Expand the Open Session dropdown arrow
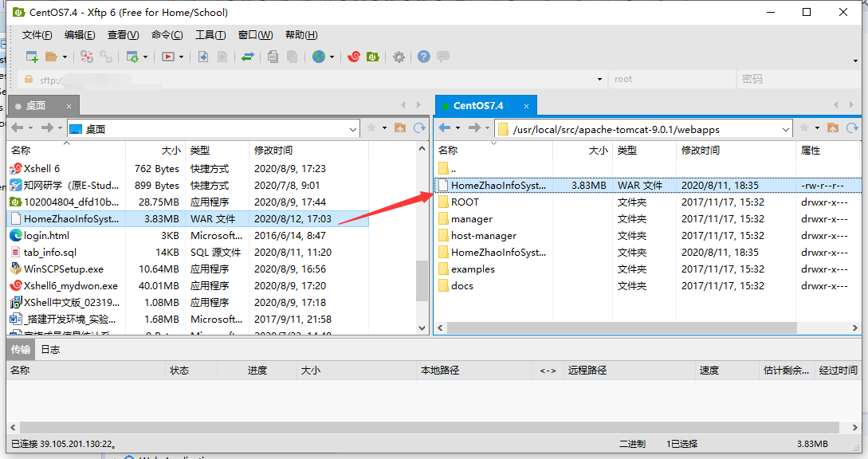Image resolution: width=868 pixels, height=459 pixels. click(65, 57)
